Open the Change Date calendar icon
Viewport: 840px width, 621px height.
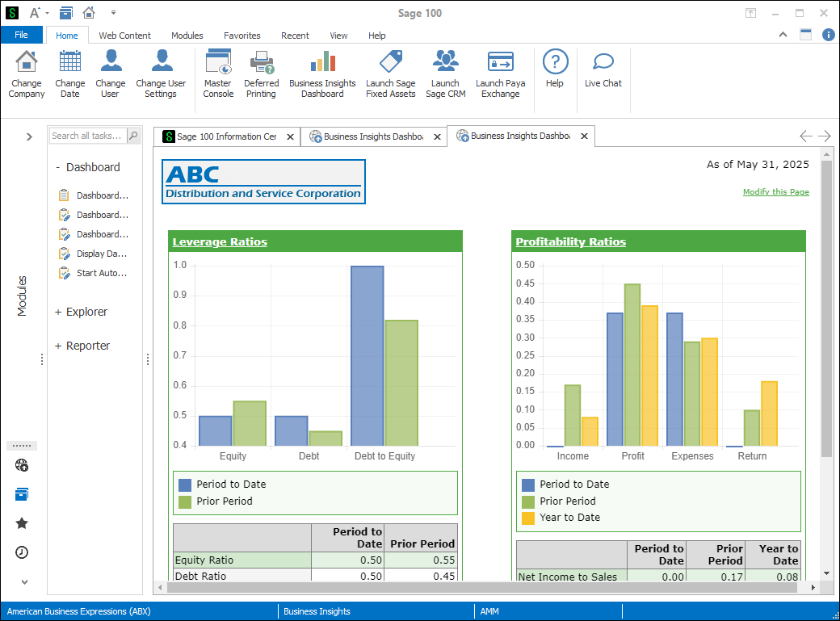(70, 63)
